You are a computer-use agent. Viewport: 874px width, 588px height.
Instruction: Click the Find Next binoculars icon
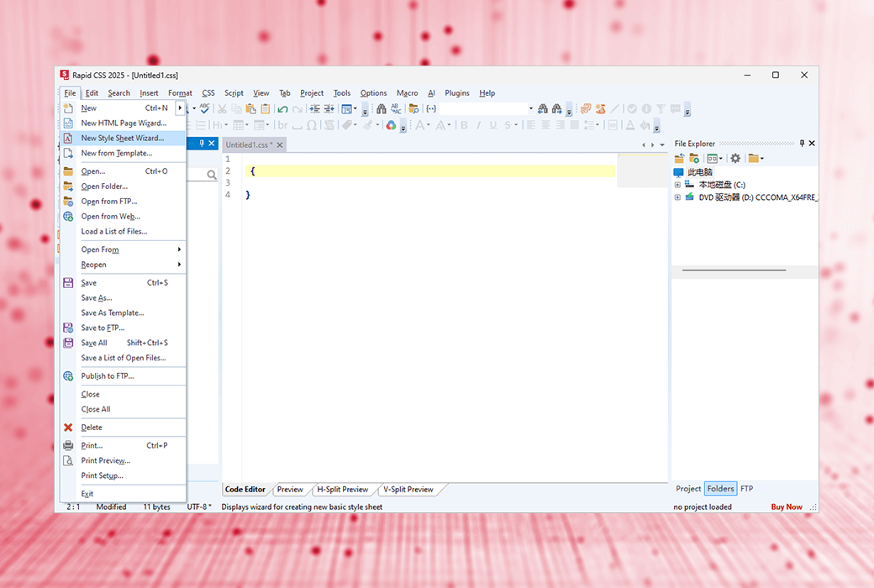coord(557,108)
